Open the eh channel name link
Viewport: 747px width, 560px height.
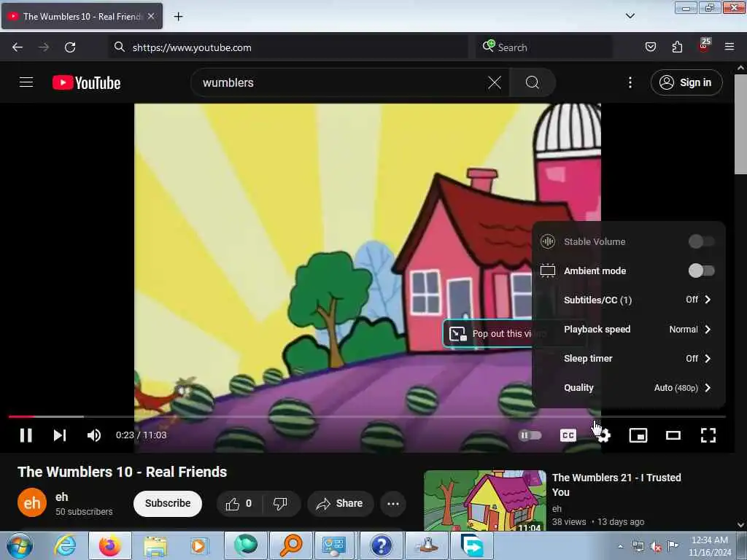pos(61,497)
